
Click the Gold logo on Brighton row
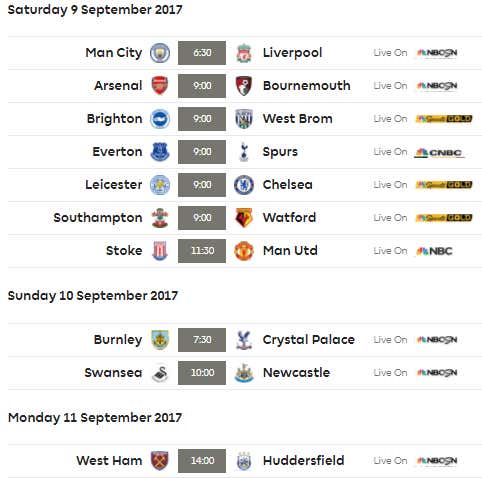pos(444,119)
